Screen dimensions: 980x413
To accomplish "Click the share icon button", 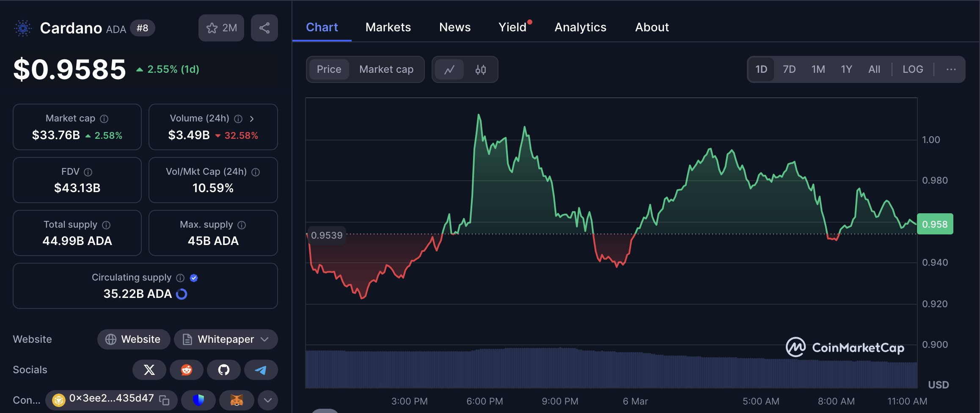I will tap(264, 28).
